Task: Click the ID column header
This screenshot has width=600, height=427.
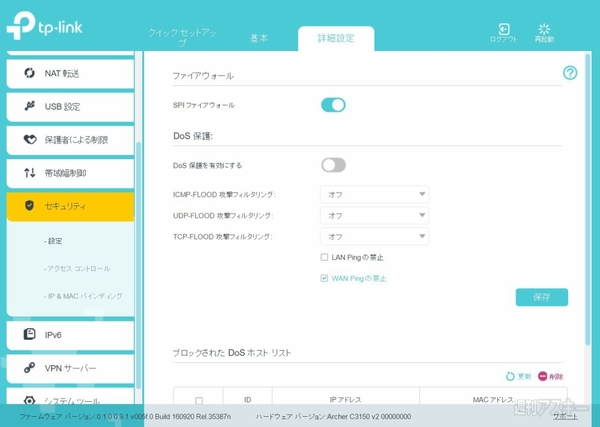Action: coord(248,399)
